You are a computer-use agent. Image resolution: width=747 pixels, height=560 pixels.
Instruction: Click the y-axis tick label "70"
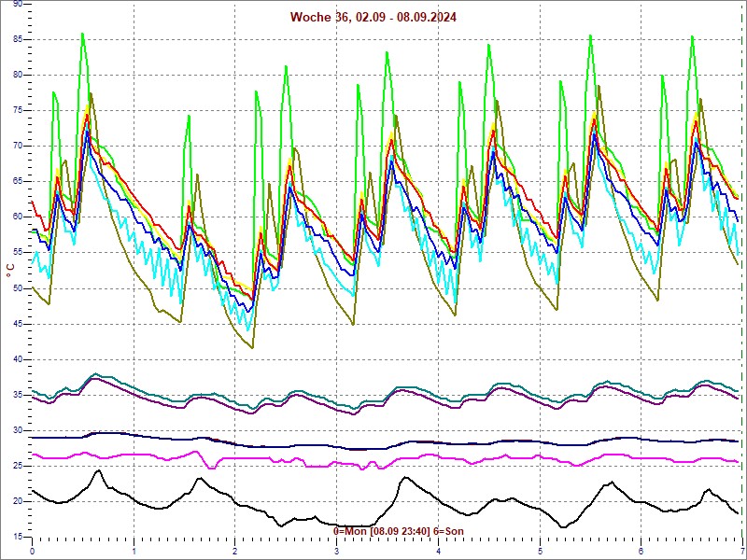click(17, 146)
